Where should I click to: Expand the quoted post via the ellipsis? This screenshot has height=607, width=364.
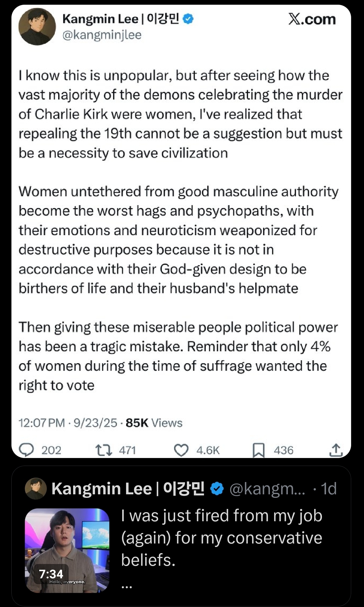tap(127, 586)
